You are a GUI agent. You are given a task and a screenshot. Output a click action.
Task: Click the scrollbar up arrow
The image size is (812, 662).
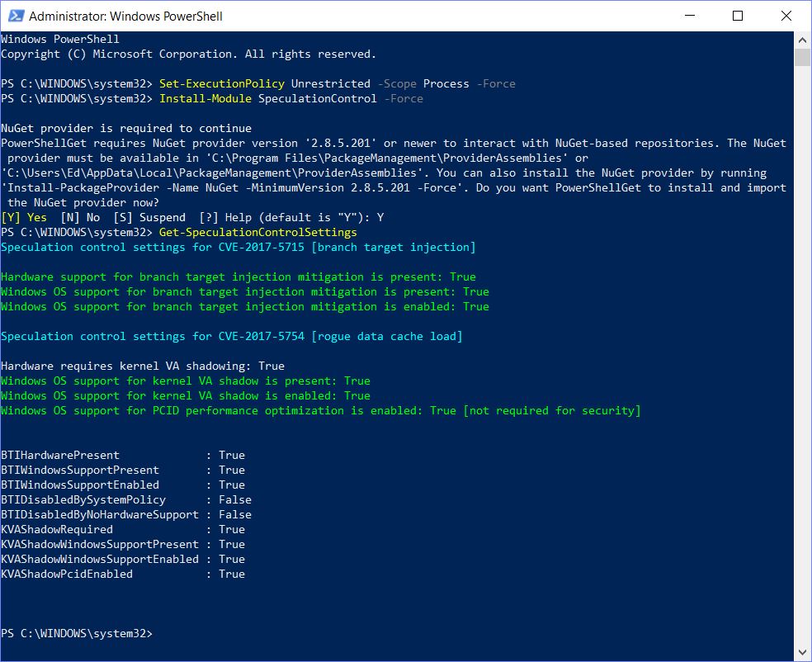pyautogui.click(x=802, y=39)
